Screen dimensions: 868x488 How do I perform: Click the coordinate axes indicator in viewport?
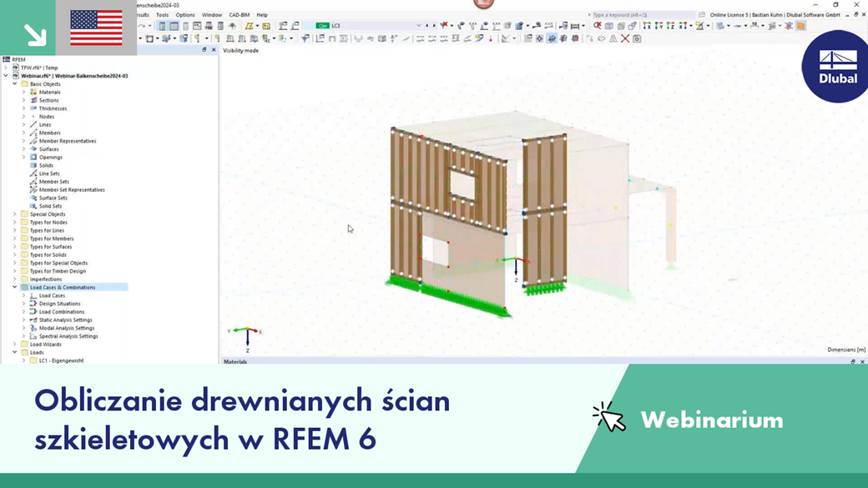(245, 338)
